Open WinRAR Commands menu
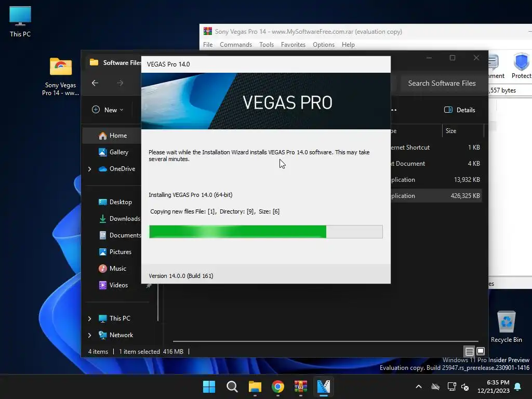This screenshot has width=532, height=399. [236, 45]
